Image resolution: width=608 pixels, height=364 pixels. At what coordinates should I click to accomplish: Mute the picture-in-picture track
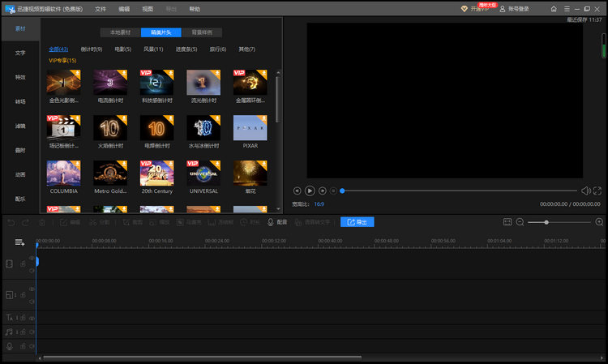(x=32, y=302)
